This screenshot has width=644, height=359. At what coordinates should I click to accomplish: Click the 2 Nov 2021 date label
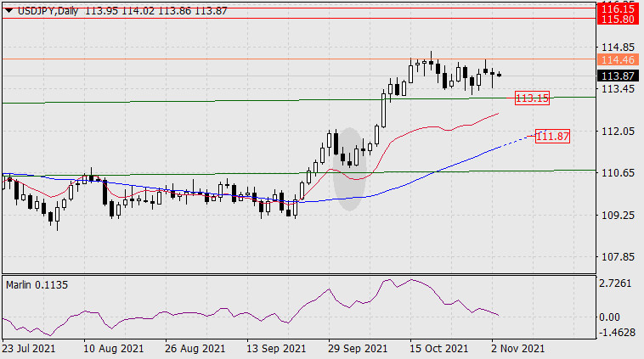517,349
